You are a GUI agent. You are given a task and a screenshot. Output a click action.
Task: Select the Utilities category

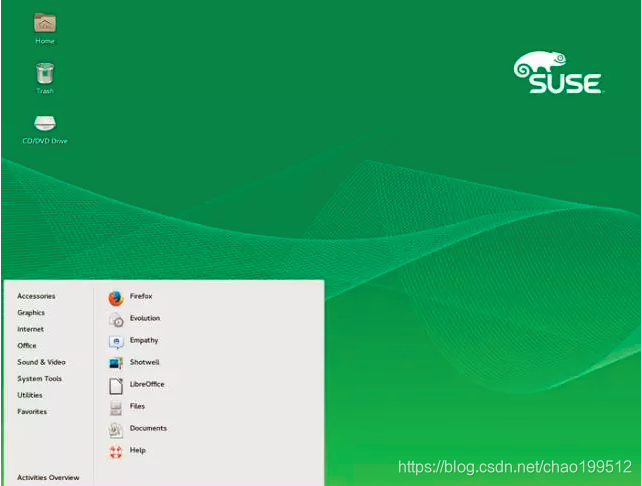click(29, 395)
